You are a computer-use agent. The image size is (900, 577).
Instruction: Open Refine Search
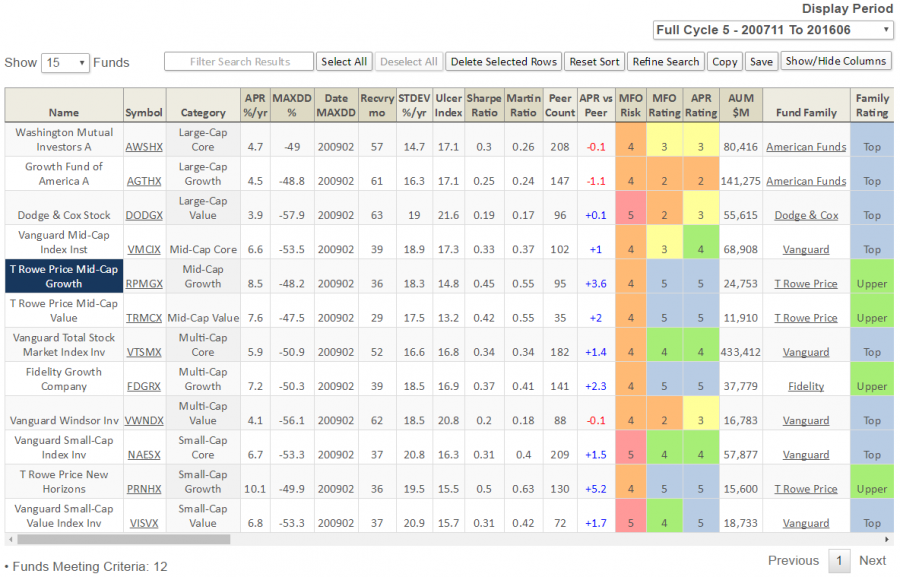(x=665, y=62)
